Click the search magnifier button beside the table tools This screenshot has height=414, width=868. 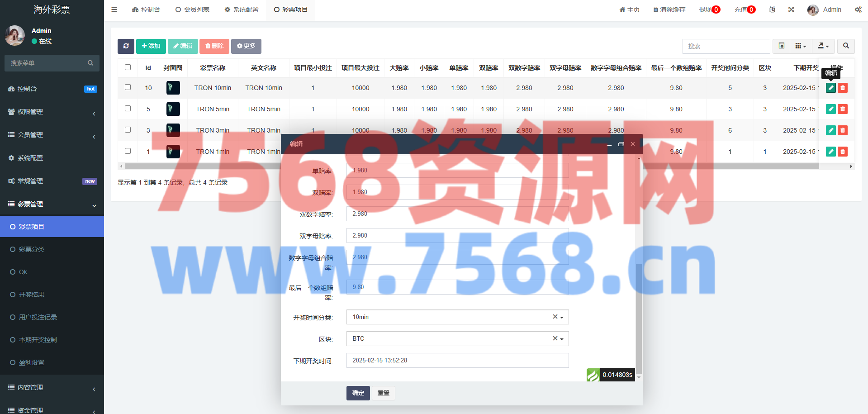pyautogui.click(x=846, y=46)
